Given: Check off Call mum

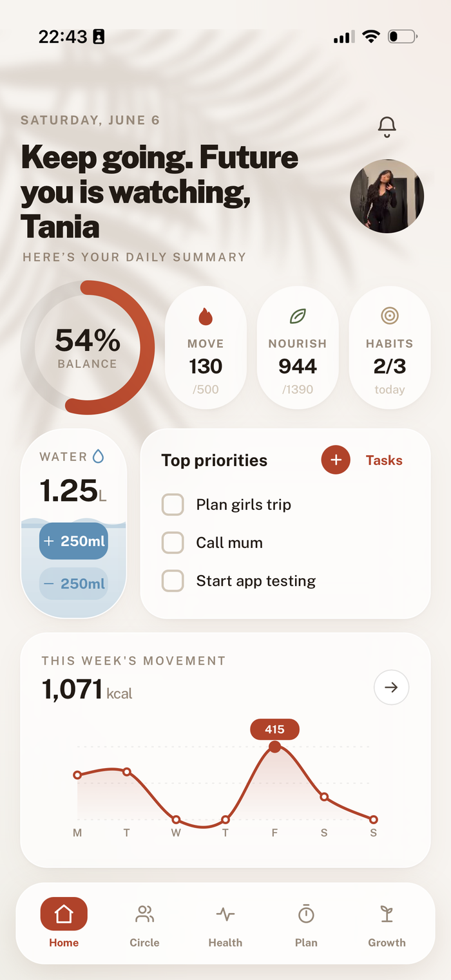Looking at the screenshot, I should tap(173, 542).
